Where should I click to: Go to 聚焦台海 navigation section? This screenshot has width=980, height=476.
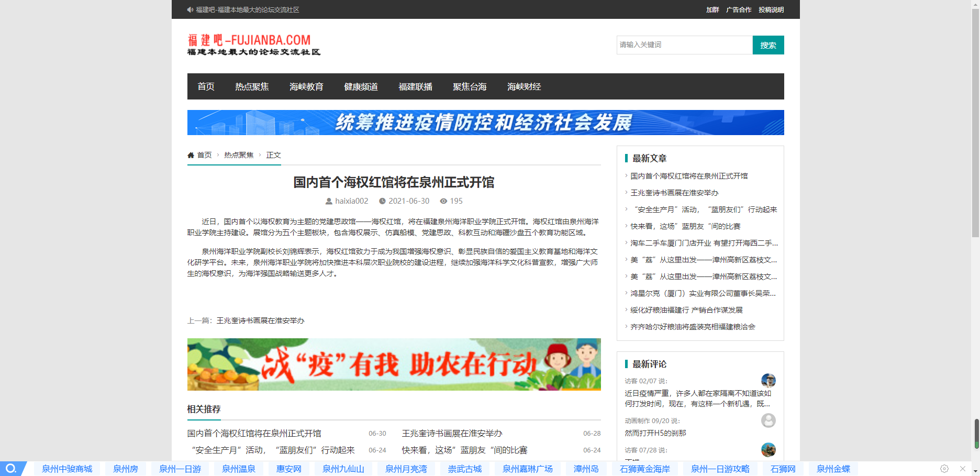point(470,86)
